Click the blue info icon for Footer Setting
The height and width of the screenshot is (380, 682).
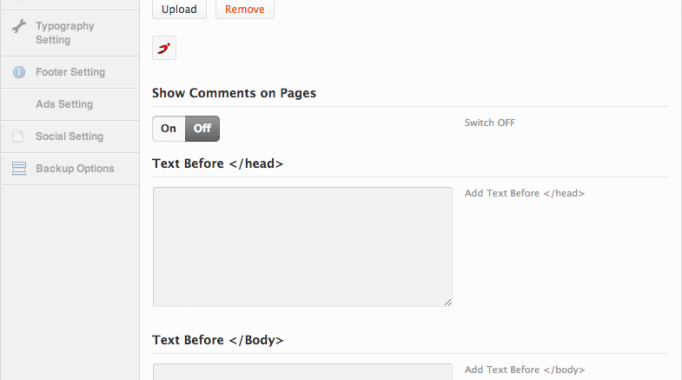click(x=19, y=72)
